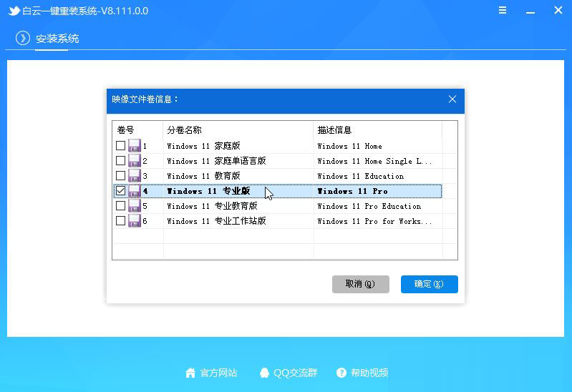Check the box for volume 2 家庭单语言版

click(x=120, y=161)
